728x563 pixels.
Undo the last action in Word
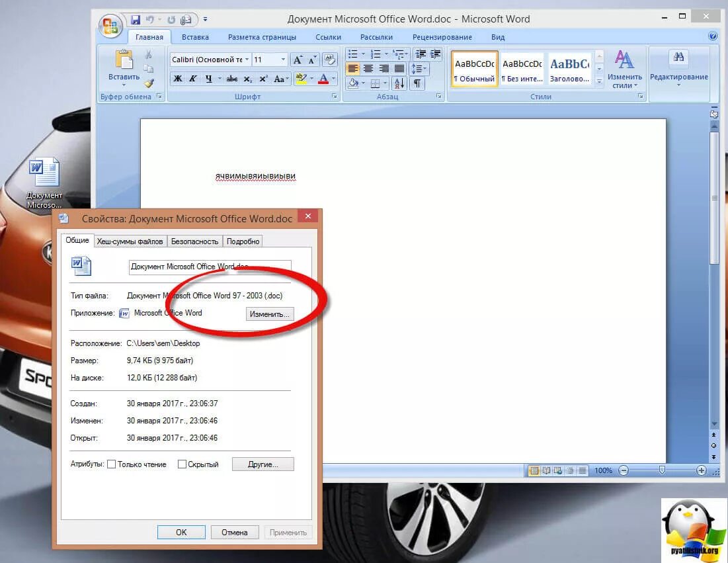pyautogui.click(x=149, y=19)
